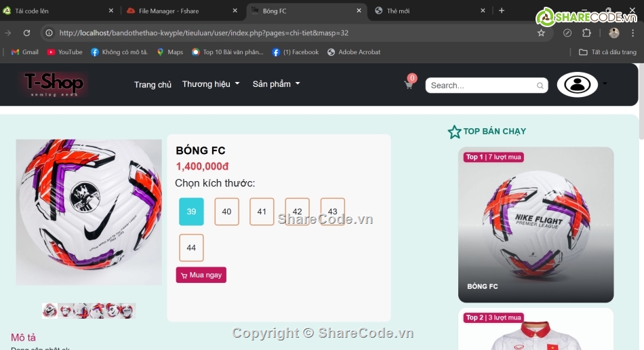The width and height of the screenshot is (644, 350).
Task: Open the Maps bookmark
Action: point(170,52)
